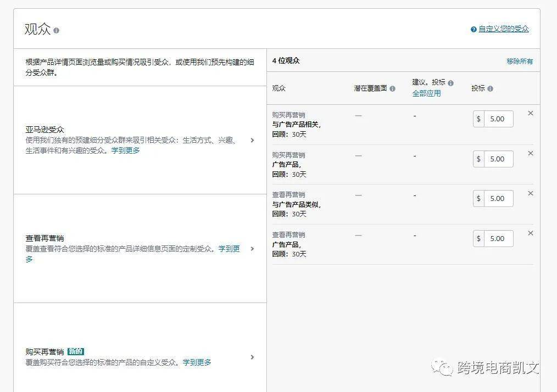
Task: Click info icon beside 潜在覆盖面 column
Action: 392,89
